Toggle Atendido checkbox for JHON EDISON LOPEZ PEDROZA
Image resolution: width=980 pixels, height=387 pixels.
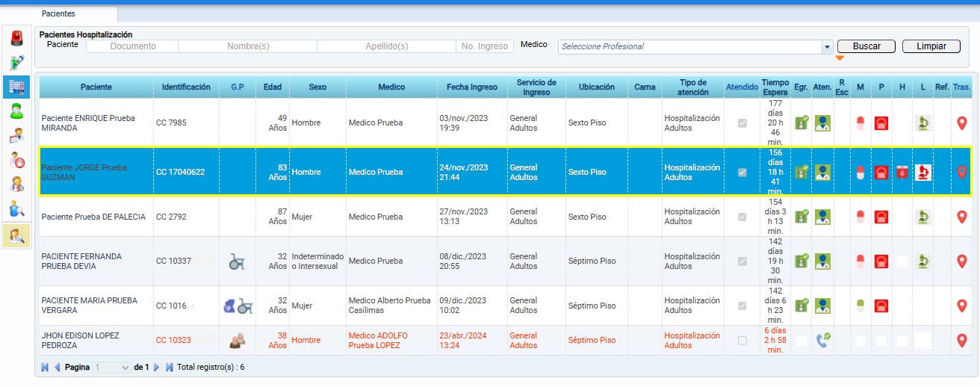tap(742, 341)
